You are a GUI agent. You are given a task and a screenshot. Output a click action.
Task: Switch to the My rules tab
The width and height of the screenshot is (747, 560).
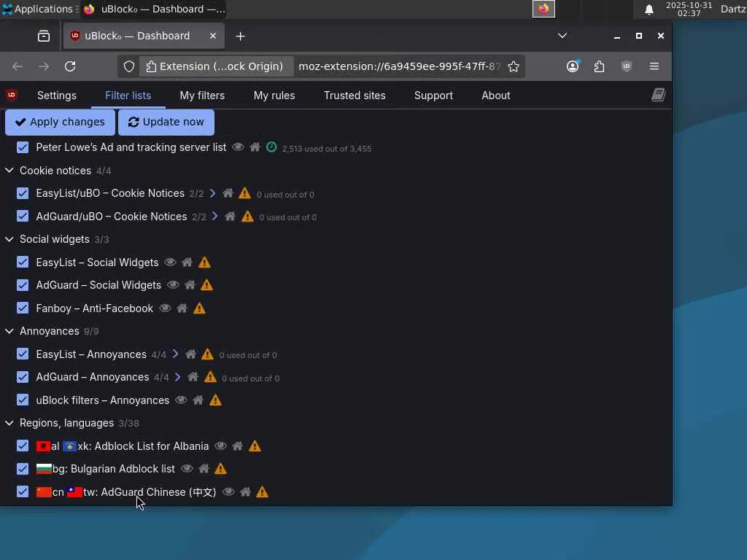coord(274,96)
